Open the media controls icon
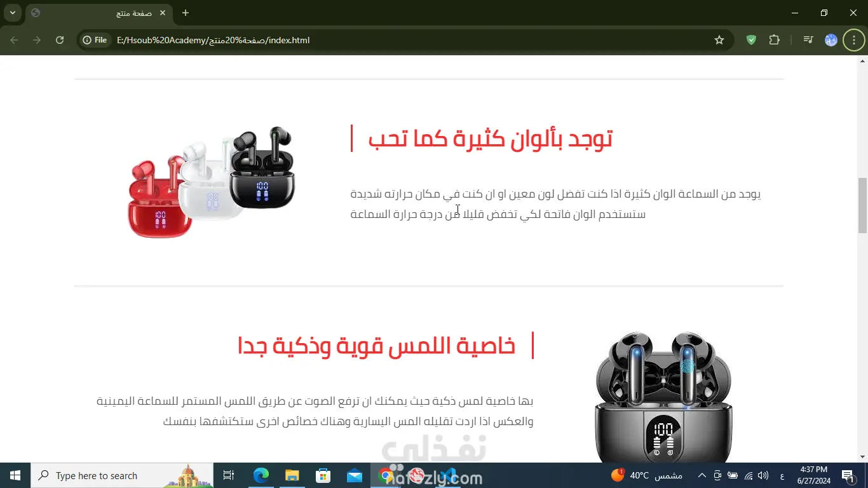Screen dimensions: 868x488 pos(808,40)
